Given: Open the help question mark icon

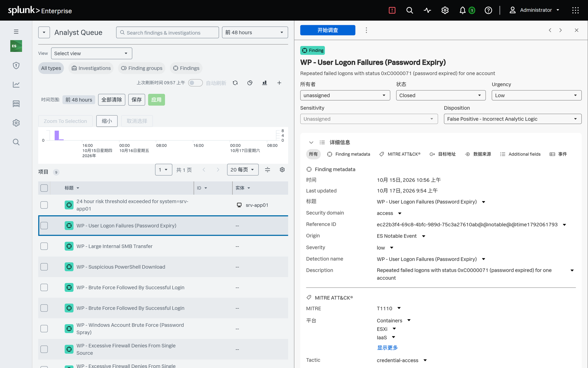Looking at the screenshot, I should click(x=488, y=10).
